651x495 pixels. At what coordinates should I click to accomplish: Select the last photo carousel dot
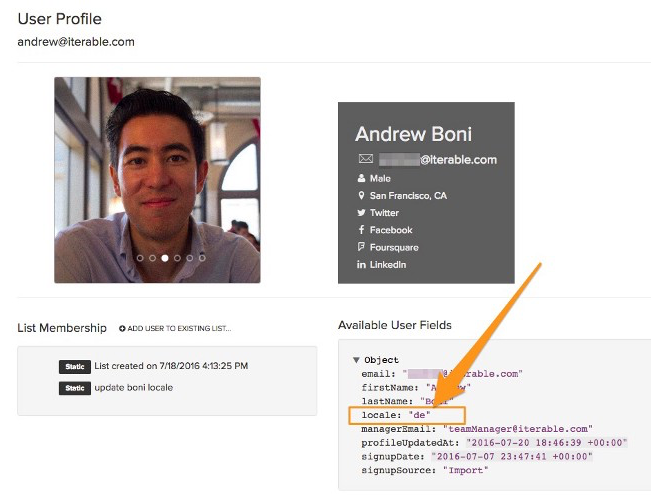(x=202, y=257)
